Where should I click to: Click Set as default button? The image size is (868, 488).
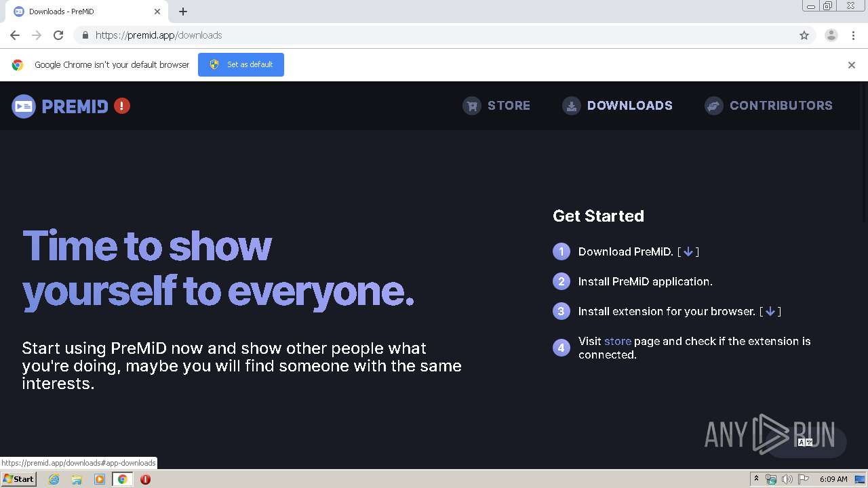click(x=241, y=64)
